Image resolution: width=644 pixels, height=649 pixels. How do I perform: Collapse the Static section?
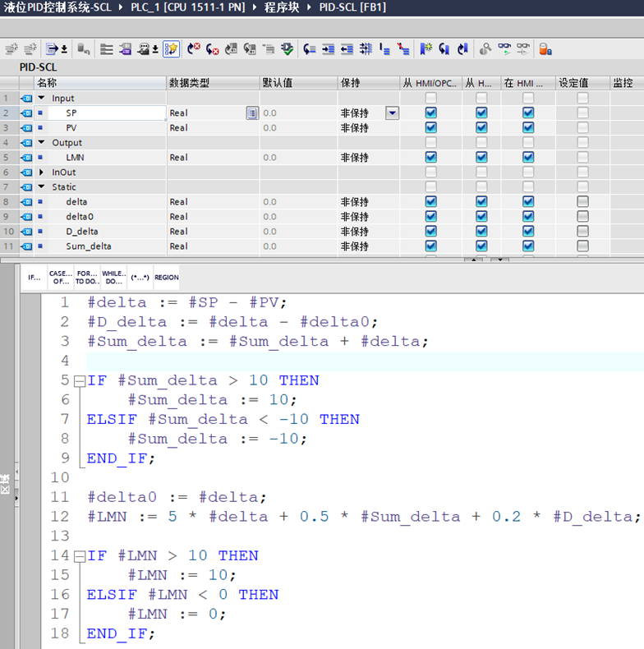43,187
